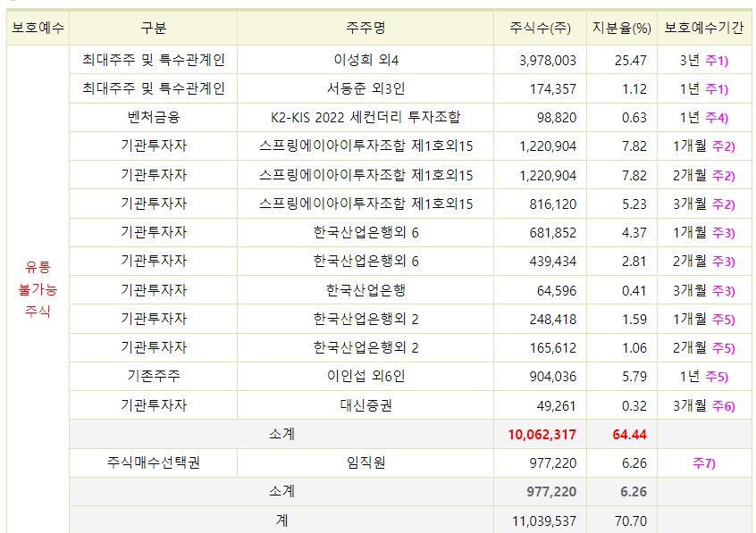Screen dimensions: 756x533
Task: Click the 보호예수기간 column header
Action: pyautogui.click(x=705, y=24)
